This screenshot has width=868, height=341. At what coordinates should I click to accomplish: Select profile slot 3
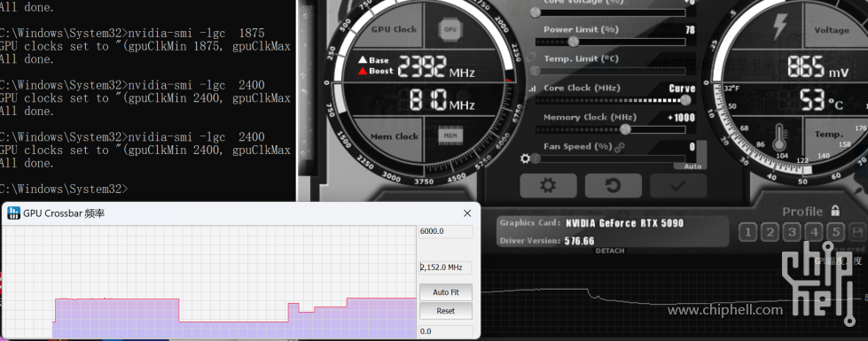[x=792, y=232]
